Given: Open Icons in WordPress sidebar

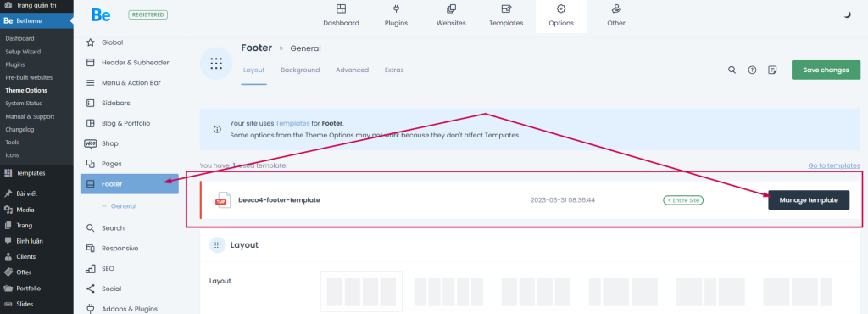Looking at the screenshot, I should coord(12,155).
